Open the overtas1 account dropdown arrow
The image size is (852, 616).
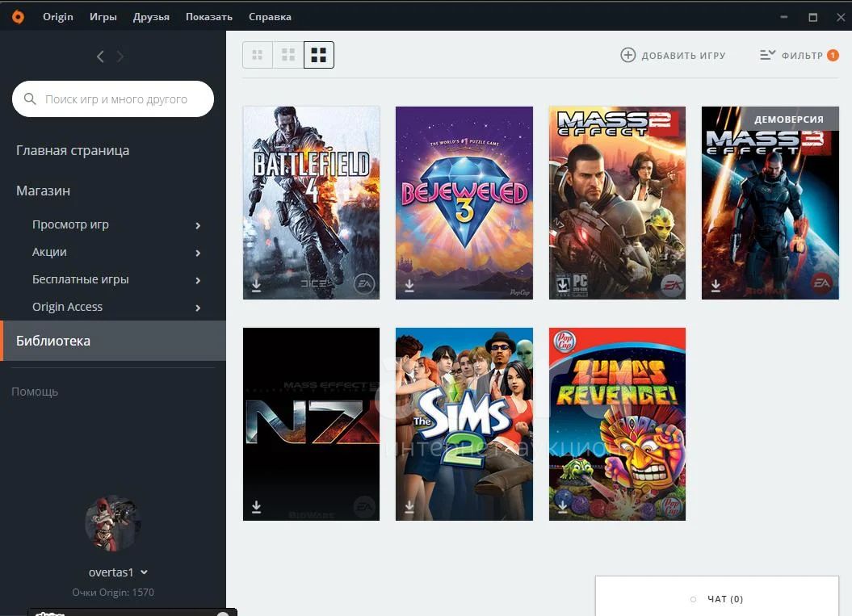(144, 572)
